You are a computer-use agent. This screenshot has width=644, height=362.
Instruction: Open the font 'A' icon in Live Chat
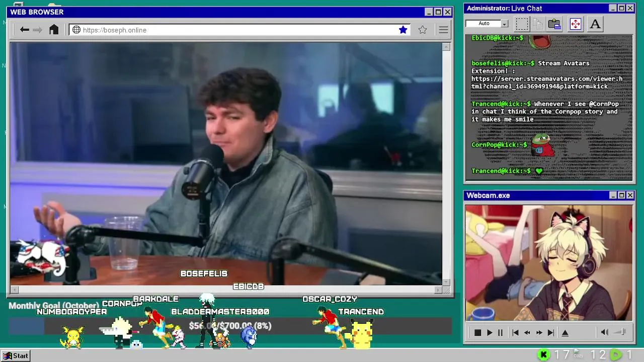click(595, 24)
